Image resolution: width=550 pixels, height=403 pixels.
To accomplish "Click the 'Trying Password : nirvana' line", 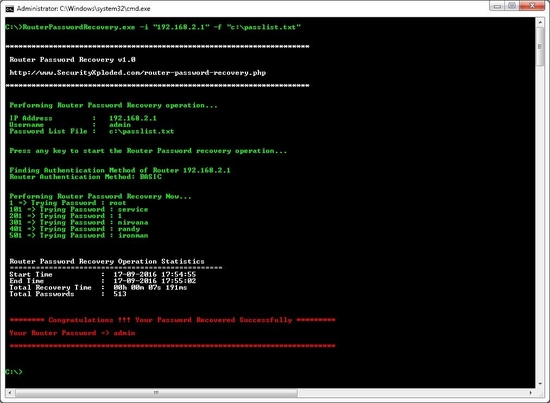I will (79, 222).
